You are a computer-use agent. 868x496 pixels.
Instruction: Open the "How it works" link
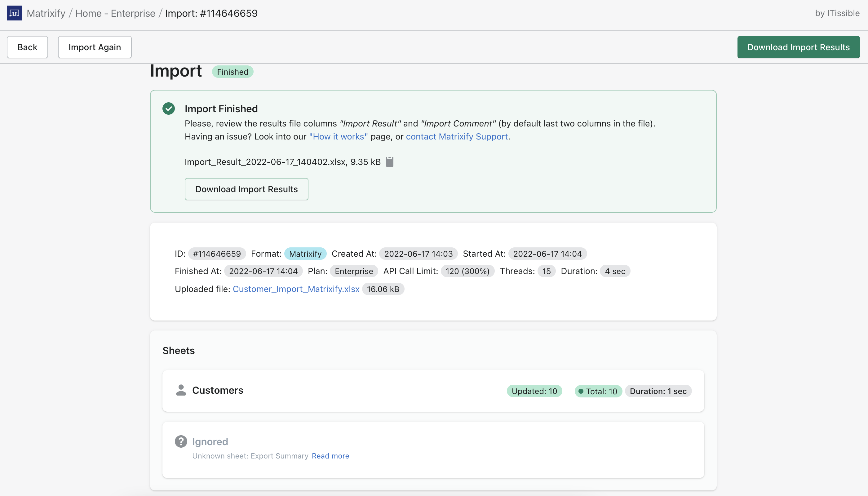coord(338,137)
